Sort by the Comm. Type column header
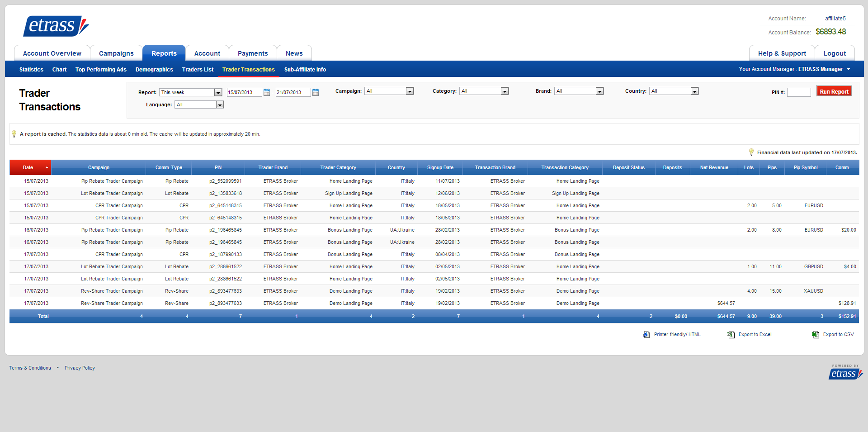The width and height of the screenshot is (868, 432). [x=169, y=168]
